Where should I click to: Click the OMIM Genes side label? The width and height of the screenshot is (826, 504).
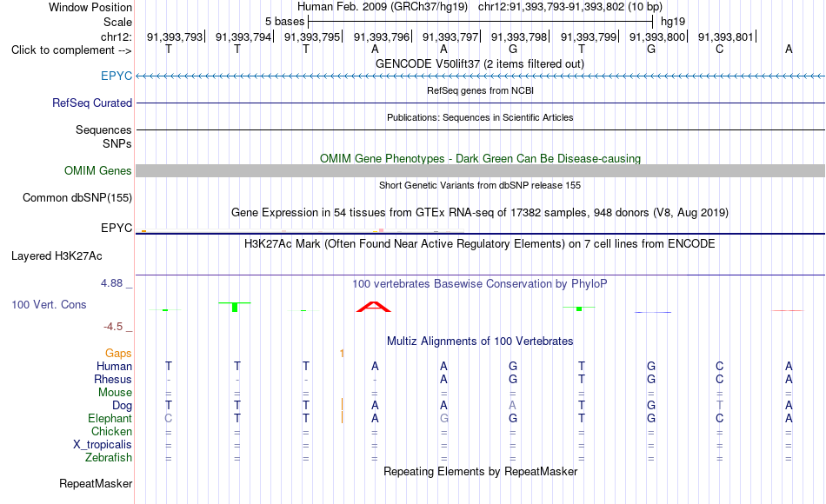click(98, 170)
